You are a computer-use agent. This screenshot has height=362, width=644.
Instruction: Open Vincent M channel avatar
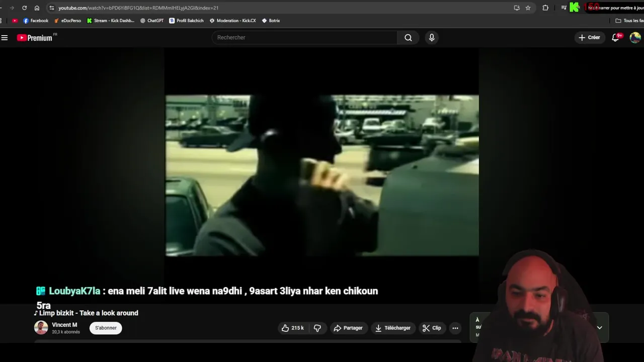(x=41, y=328)
